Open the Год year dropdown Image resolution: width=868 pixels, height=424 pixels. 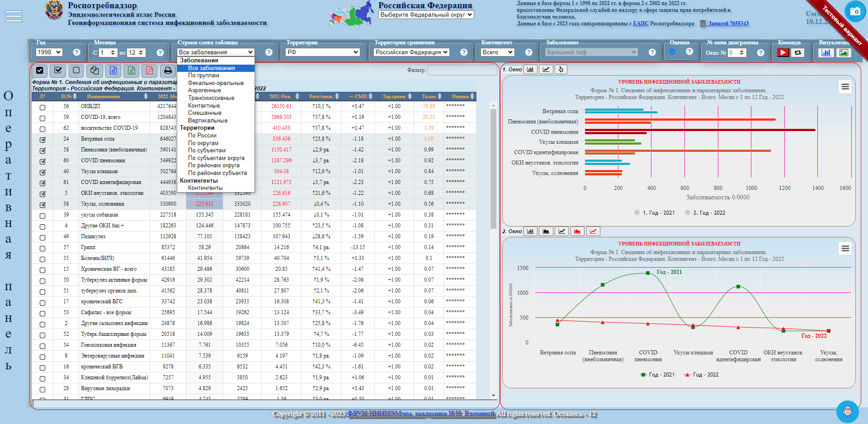pyautogui.click(x=49, y=52)
